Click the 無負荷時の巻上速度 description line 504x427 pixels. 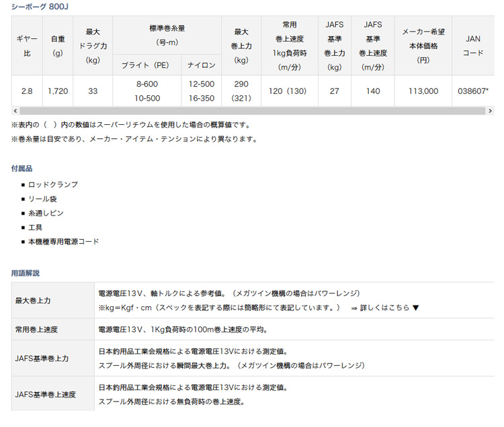(171, 401)
